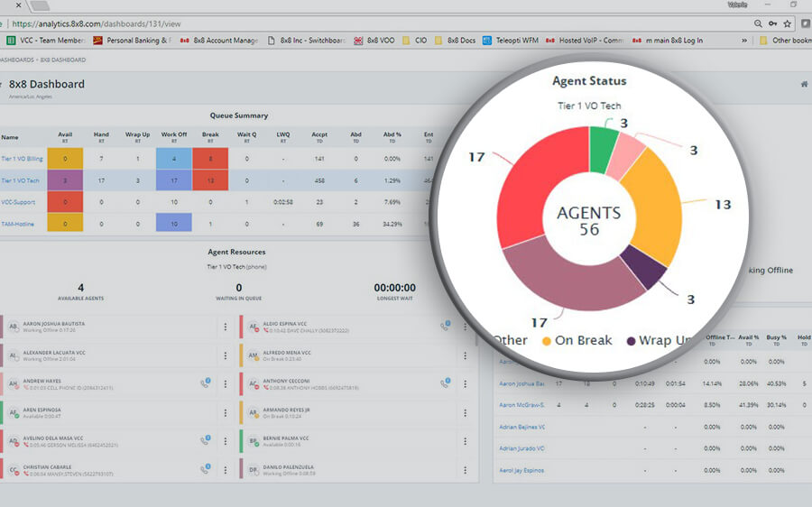Open the Tier 1 VO Billing queue

click(x=22, y=159)
